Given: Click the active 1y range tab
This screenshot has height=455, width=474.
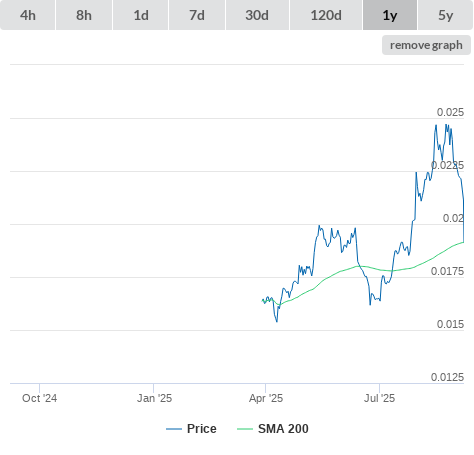Looking at the screenshot, I should pyautogui.click(x=390, y=15).
